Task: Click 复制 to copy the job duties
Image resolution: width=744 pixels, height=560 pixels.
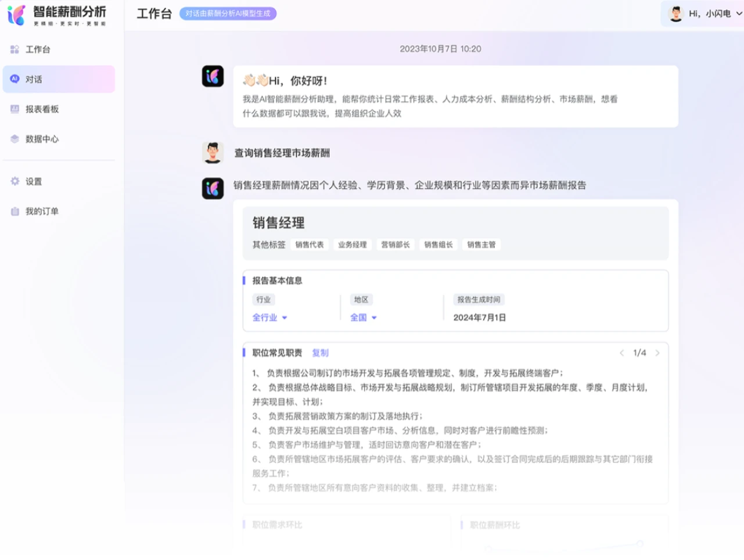Action: 321,353
